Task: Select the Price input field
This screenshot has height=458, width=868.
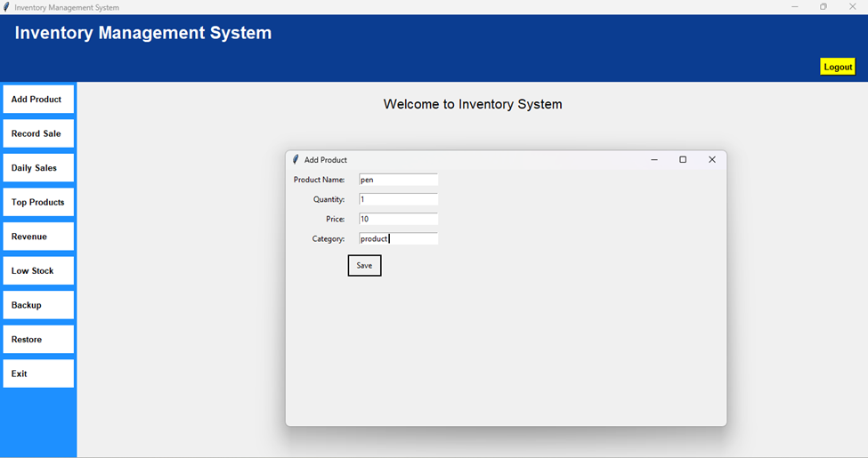Action: tap(398, 219)
